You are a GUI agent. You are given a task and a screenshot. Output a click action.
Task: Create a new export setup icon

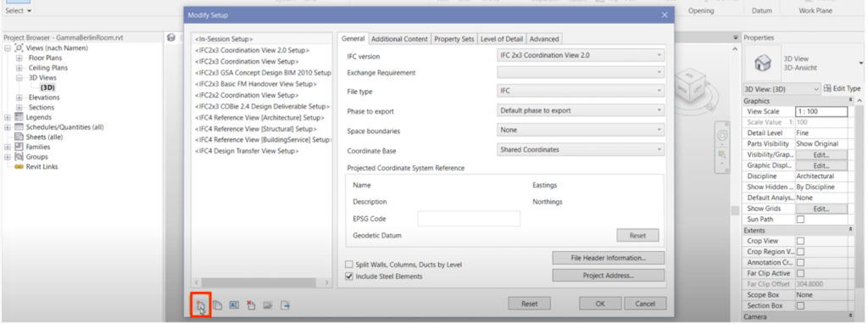pos(200,304)
